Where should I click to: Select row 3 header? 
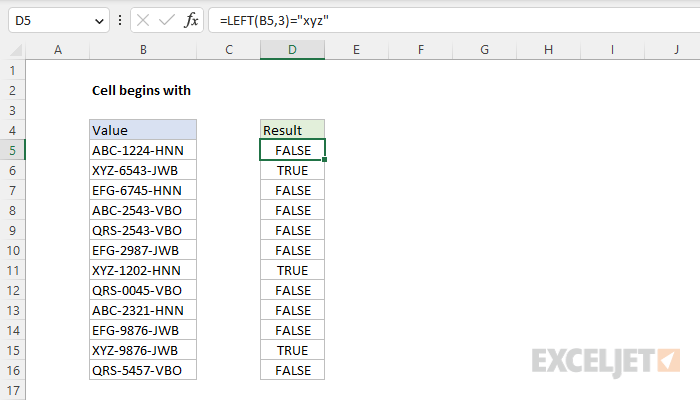click(12, 110)
